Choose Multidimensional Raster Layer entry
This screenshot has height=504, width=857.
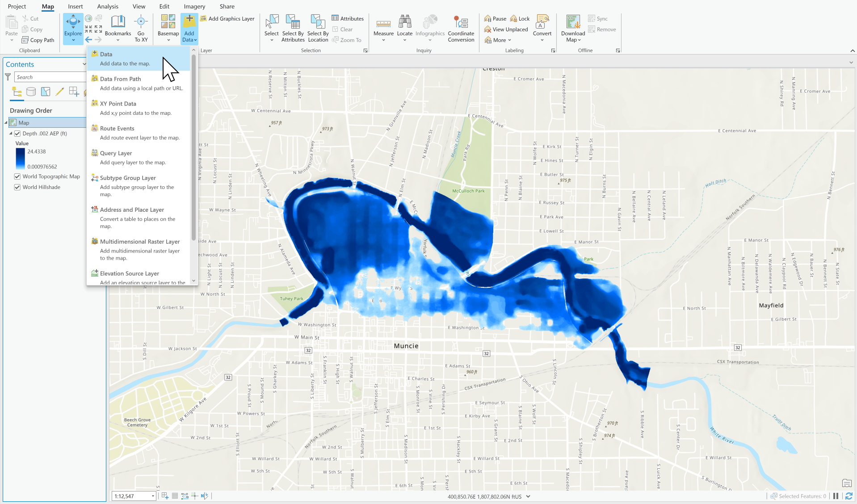pos(139,250)
